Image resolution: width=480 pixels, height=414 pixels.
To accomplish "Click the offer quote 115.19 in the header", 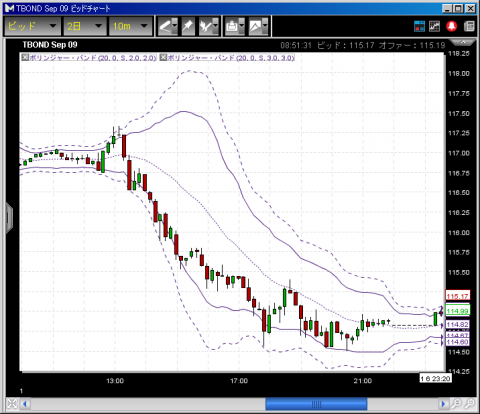I will point(432,46).
